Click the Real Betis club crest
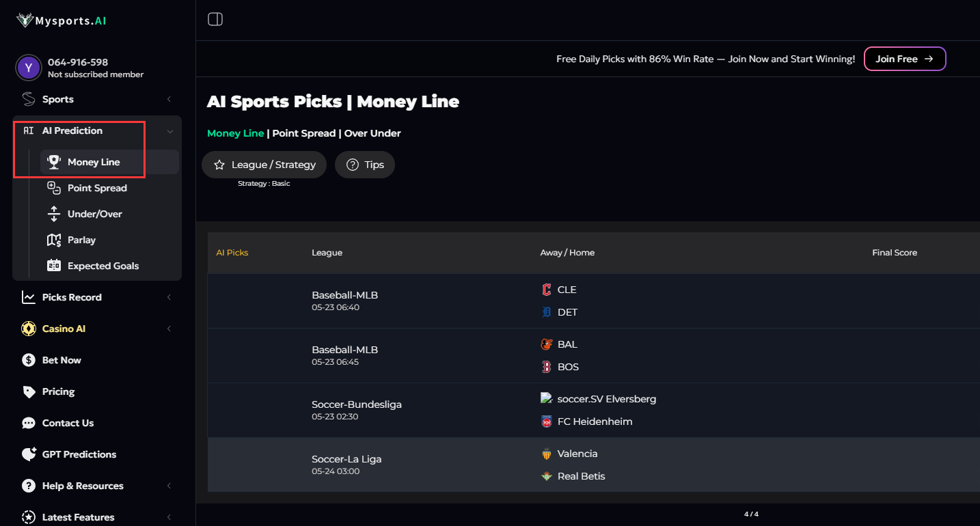 (546, 476)
